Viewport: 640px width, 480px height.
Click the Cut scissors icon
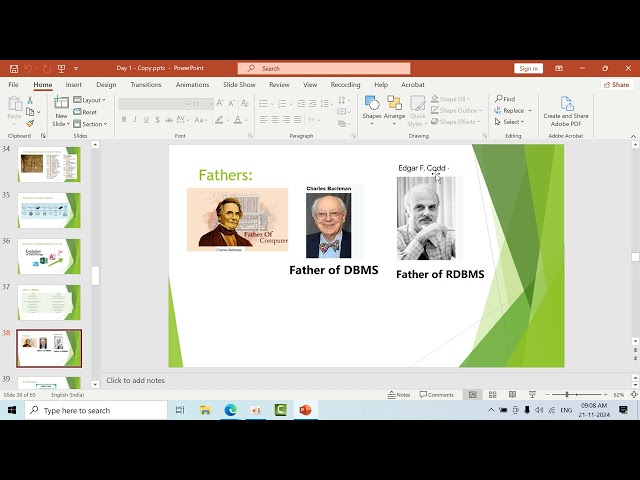(x=30, y=100)
